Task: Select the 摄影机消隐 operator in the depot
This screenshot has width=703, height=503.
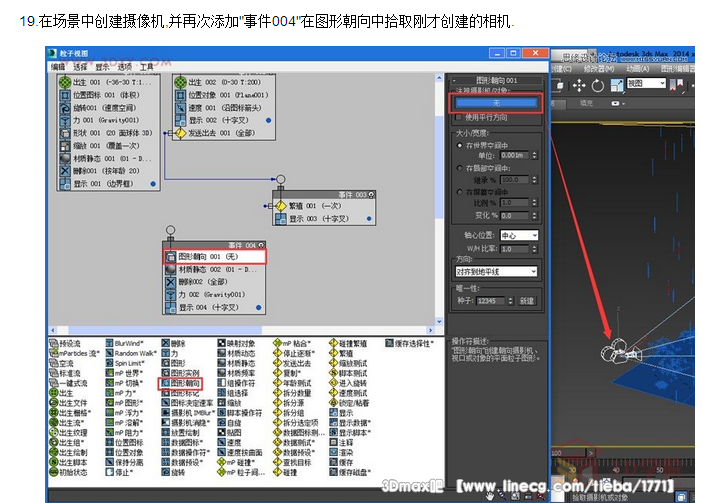Action: click(x=186, y=423)
